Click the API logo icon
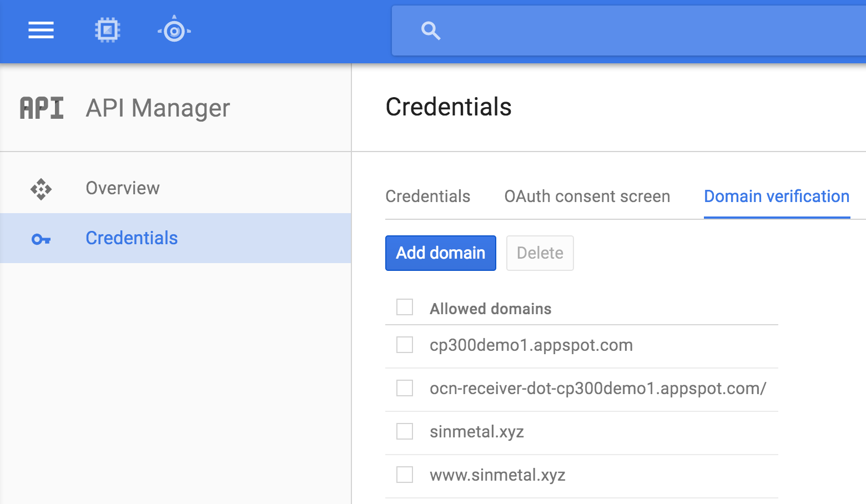The height and width of the screenshot is (504, 866). pyautogui.click(x=42, y=108)
